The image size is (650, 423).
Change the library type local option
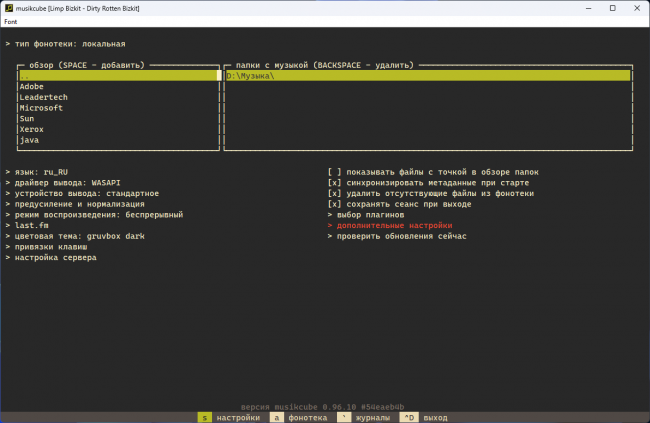[65, 44]
